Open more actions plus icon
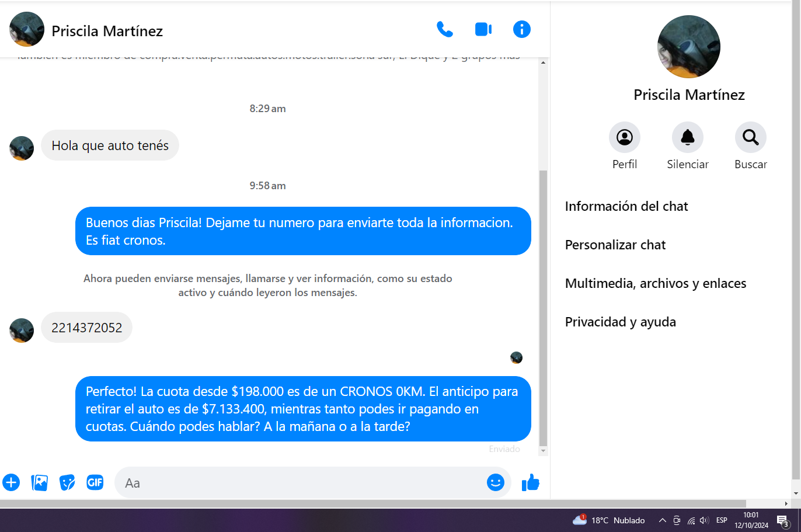Image resolution: width=801 pixels, height=532 pixels. [11, 482]
